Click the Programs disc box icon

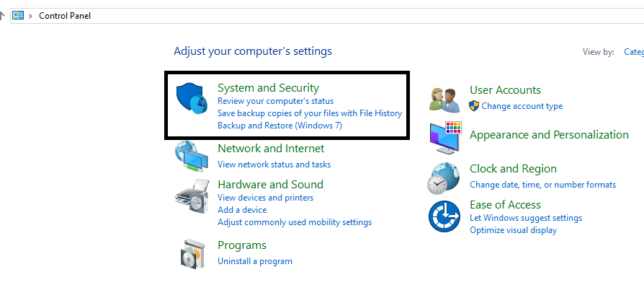(x=192, y=253)
